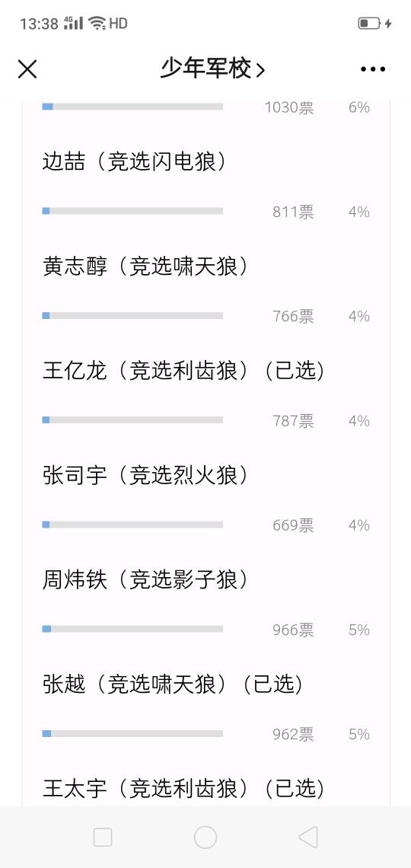
Task: Tap the 1030票 progress bar at top
Action: tap(132, 107)
